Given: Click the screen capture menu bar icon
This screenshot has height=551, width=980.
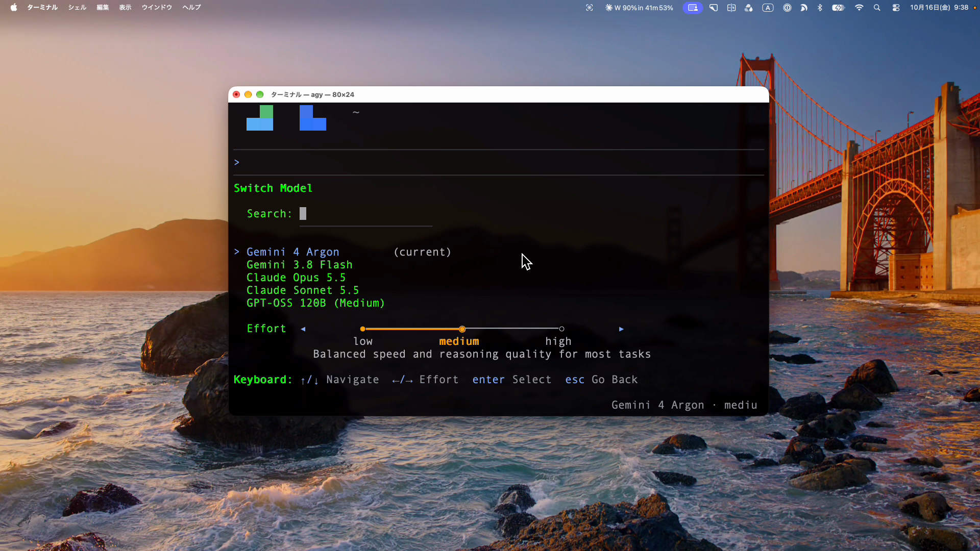Looking at the screenshot, I should pyautogui.click(x=589, y=8).
